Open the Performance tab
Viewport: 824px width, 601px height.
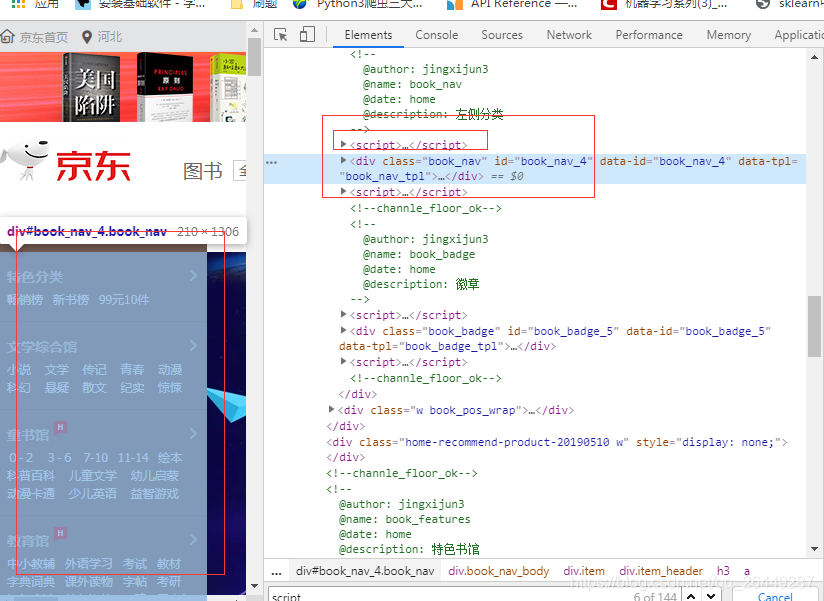coord(649,35)
